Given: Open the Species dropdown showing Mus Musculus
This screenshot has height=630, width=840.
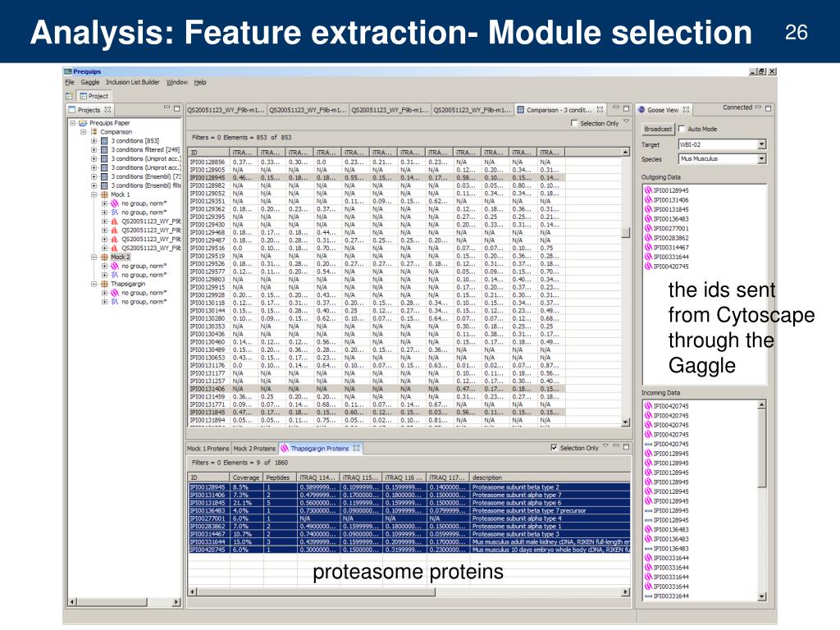Looking at the screenshot, I should coord(762,159).
